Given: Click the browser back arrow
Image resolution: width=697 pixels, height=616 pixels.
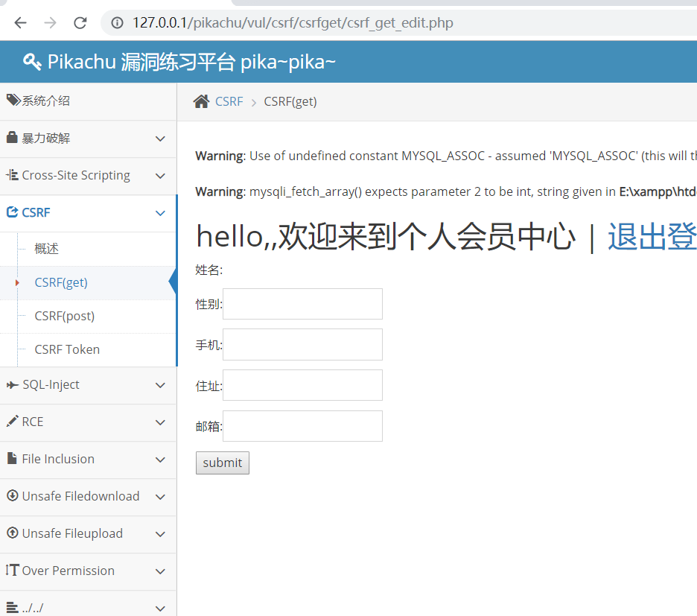Looking at the screenshot, I should coord(20,22).
